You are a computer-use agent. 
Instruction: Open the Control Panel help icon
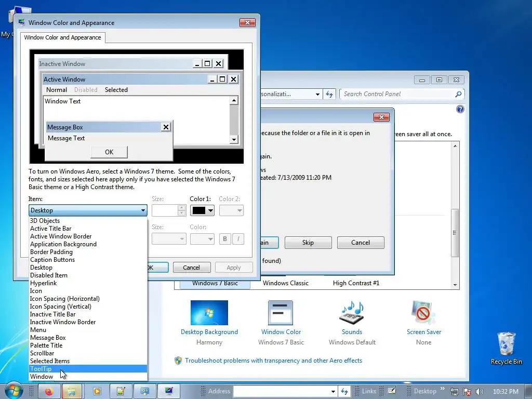pyautogui.click(x=460, y=109)
